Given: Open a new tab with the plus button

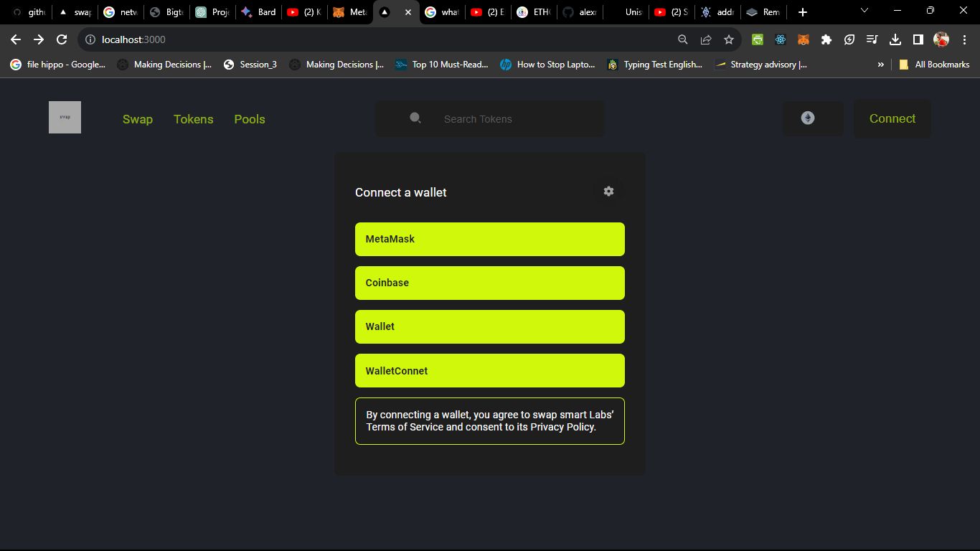Looking at the screenshot, I should [x=803, y=12].
